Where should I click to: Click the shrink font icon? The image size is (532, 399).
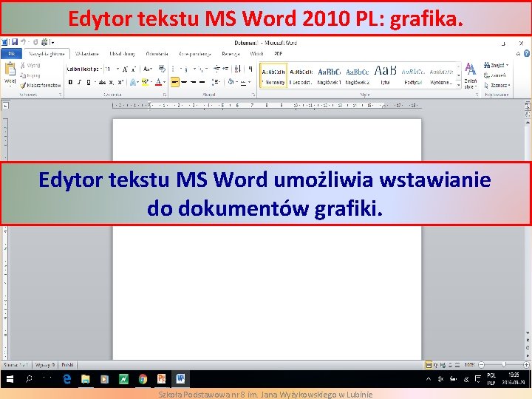(x=133, y=69)
